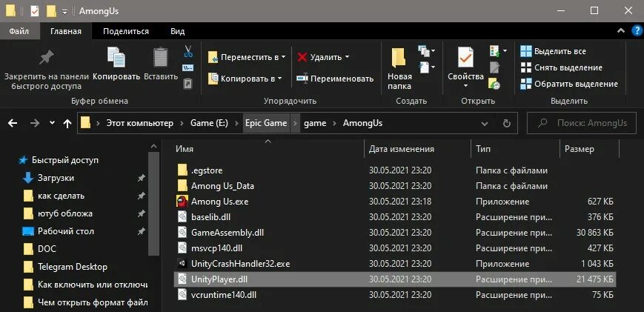Open the Свойства properties icon
This screenshot has height=312, width=644.
465,58
